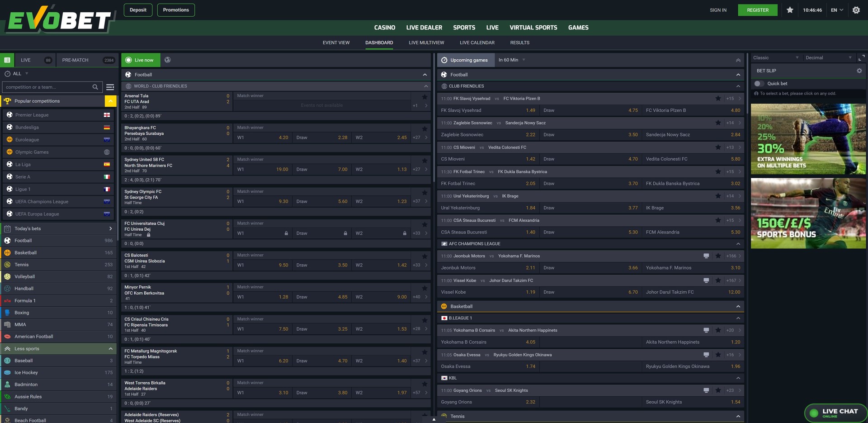Favorite FK Slavoj Vysehrad match star
Viewport: 868px width, 423px height.
(x=718, y=98)
